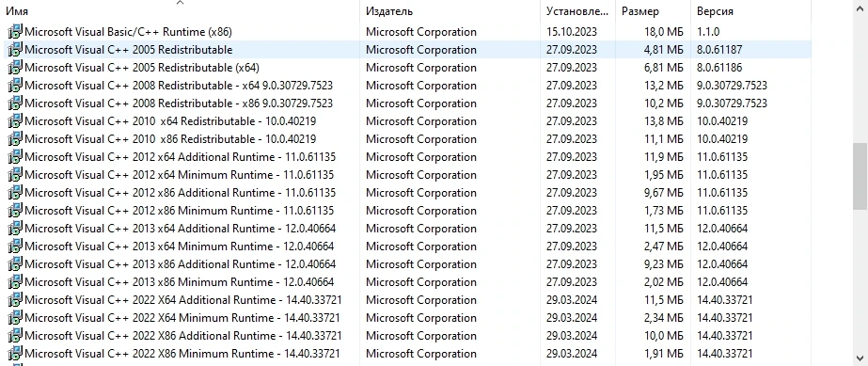The width and height of the screenshot is (868, 366).
Task: Sort by the Версия column header
Action: click(716, 11)
